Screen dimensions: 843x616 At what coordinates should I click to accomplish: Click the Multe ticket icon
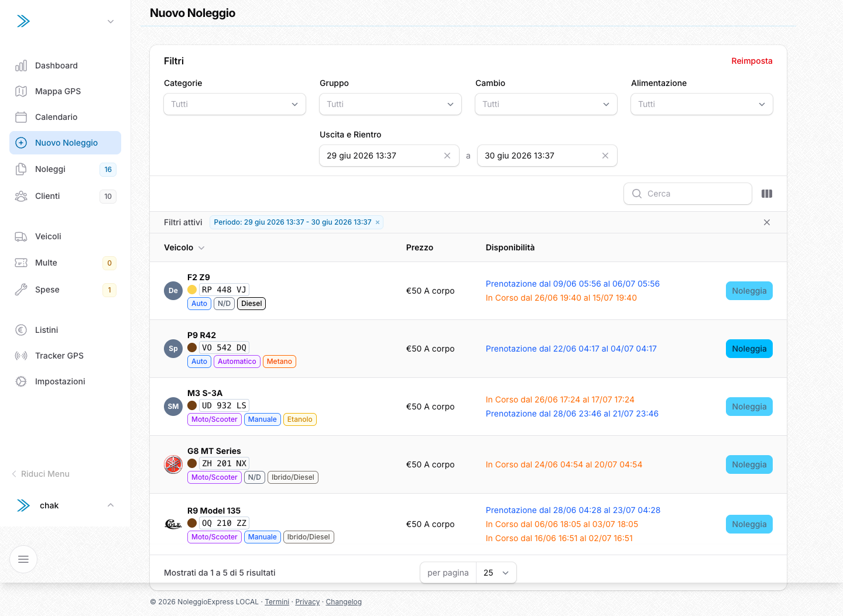click(21, 263)
